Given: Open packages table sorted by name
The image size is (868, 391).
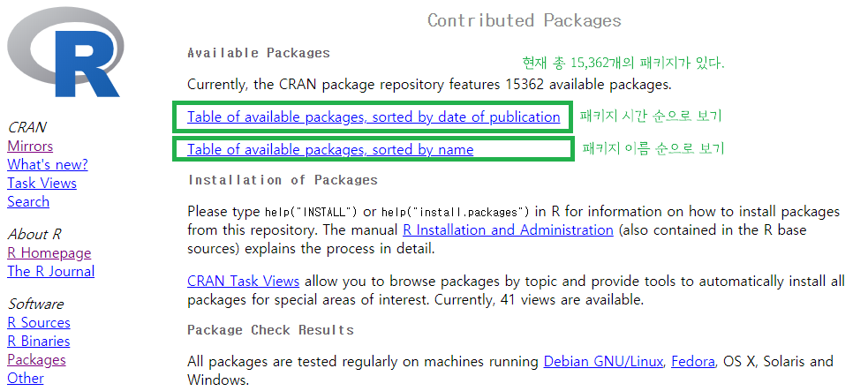Looking at the screenshot, I should [330, 150].
